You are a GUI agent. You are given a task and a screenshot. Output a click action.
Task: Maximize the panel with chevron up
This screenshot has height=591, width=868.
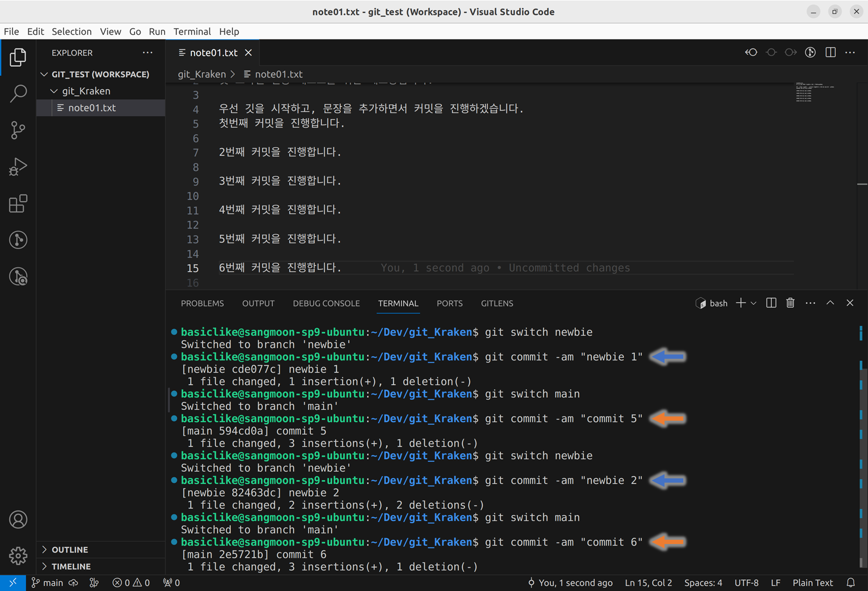click(x=830, y=303)
